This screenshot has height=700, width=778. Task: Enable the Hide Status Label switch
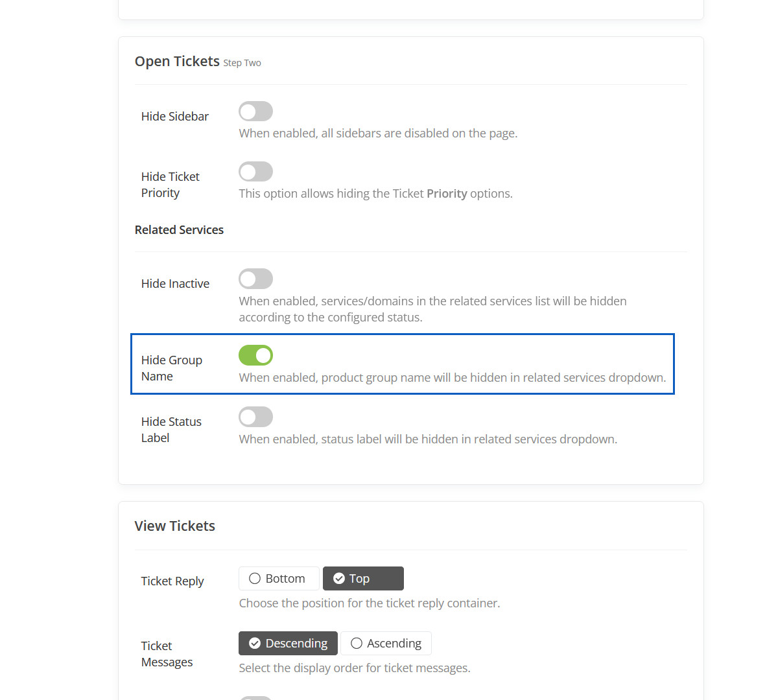[x=255, y=417]
